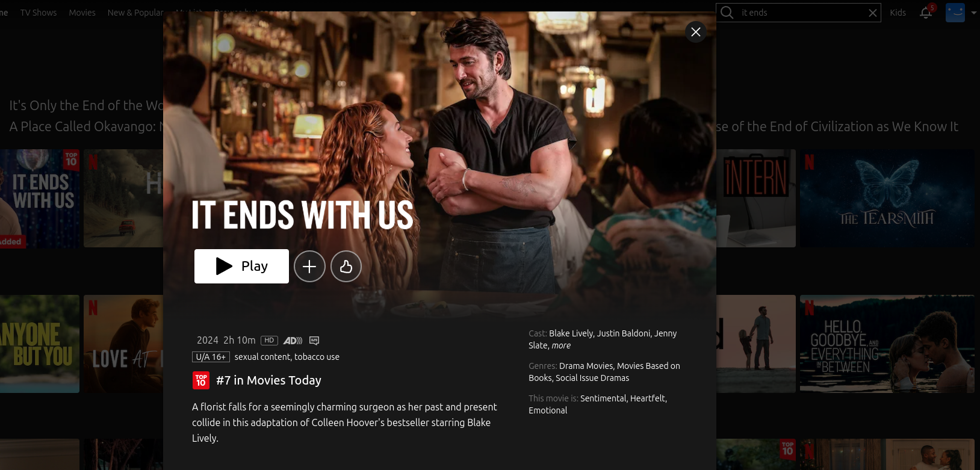Close the It Ends With Us details popup

[695, 32]
